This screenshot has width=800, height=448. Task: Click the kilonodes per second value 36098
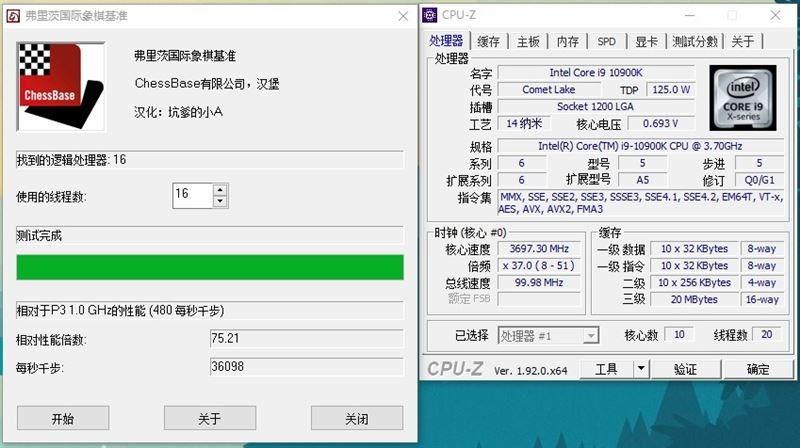307,366
